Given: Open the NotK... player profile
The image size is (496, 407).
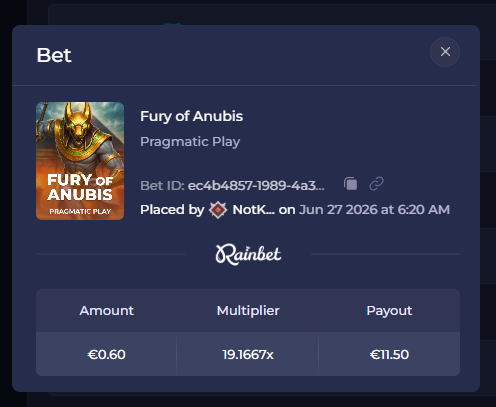Looking at the screenshot, I should coord(254,210).
